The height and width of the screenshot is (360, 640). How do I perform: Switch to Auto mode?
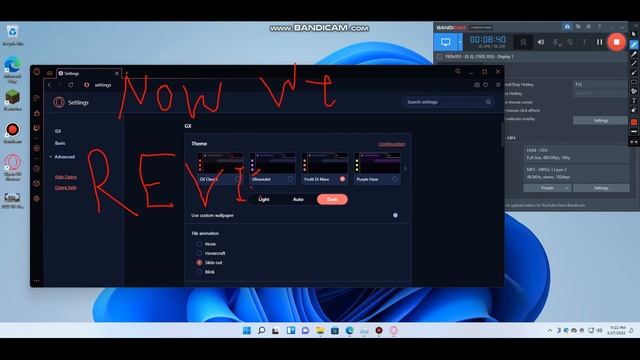(x=298, y=199)
